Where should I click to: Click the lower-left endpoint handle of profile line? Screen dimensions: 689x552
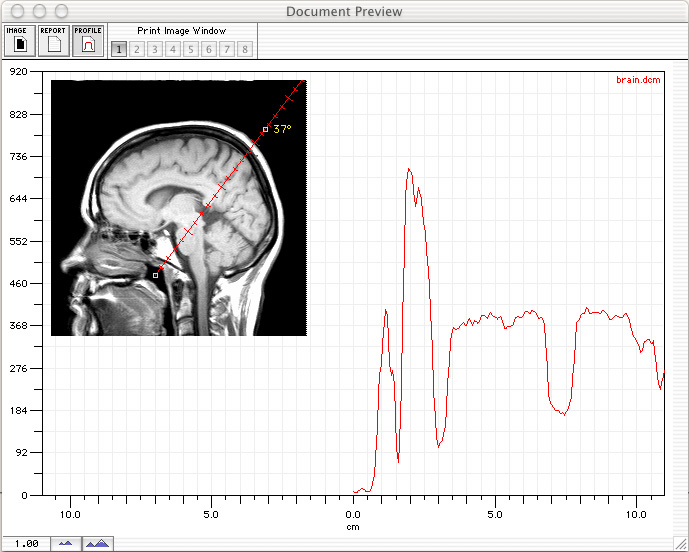(x=155, y=274)
